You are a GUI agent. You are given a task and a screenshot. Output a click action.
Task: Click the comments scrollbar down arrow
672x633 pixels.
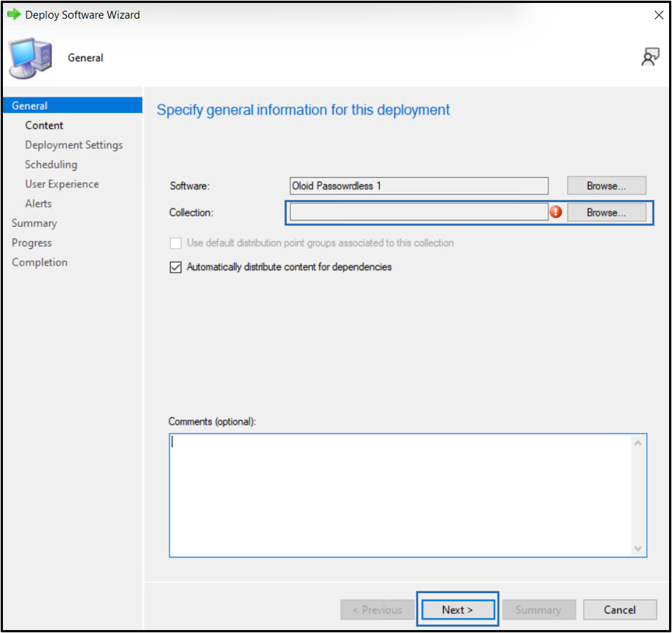[x=638, y=548]
